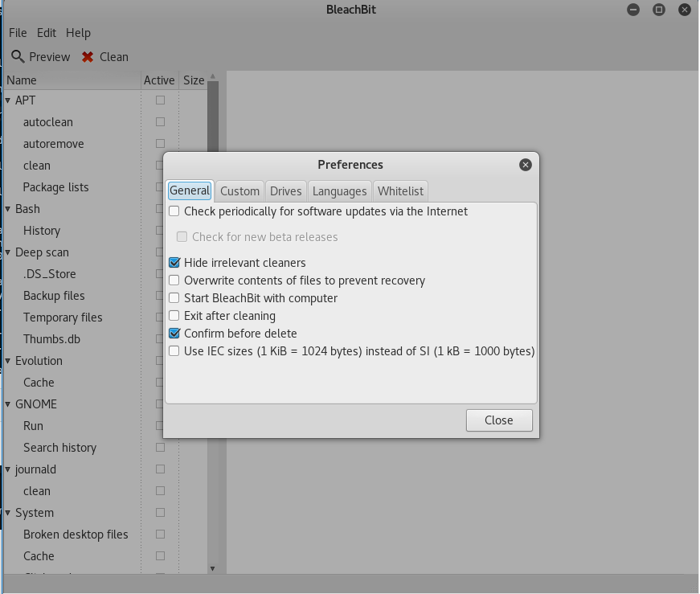This screenshot has height=594, width=700.
Task: Select clean under APT
Action: pyautogui.click(x=37, y=166)
